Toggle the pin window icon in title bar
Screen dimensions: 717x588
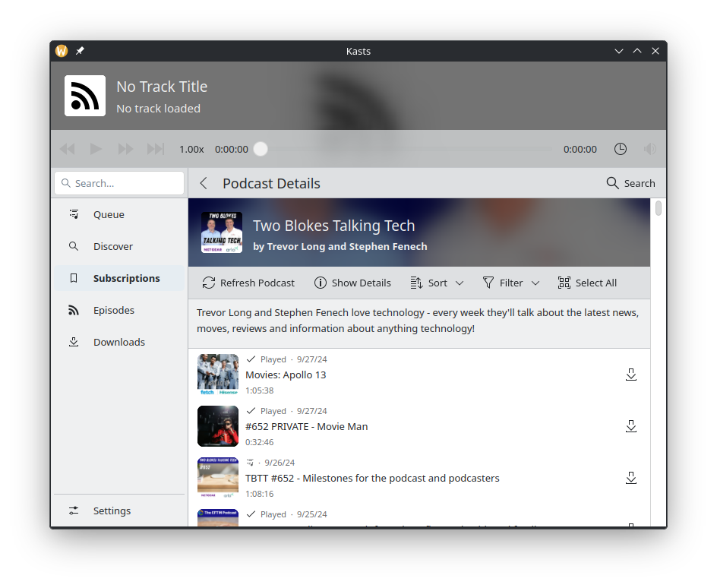(80, 51)
